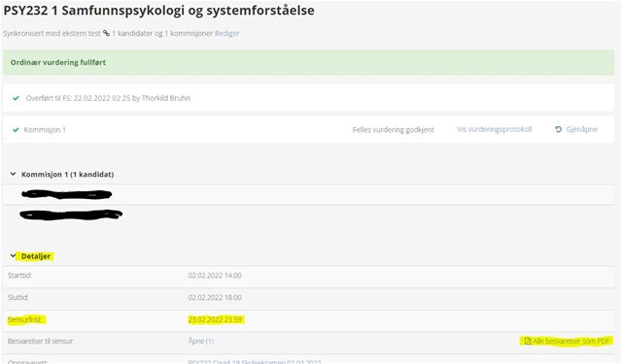Open besvarelser via Åpne (1) link
The image size is (622, 364).
[201, 341]
